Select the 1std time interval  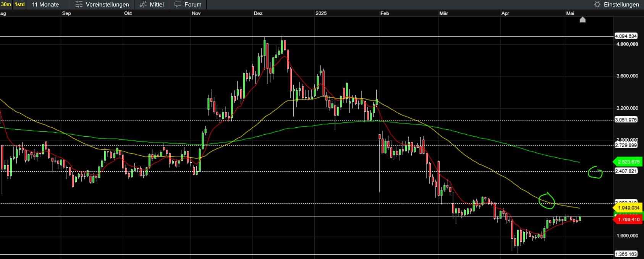click(20, 5)
